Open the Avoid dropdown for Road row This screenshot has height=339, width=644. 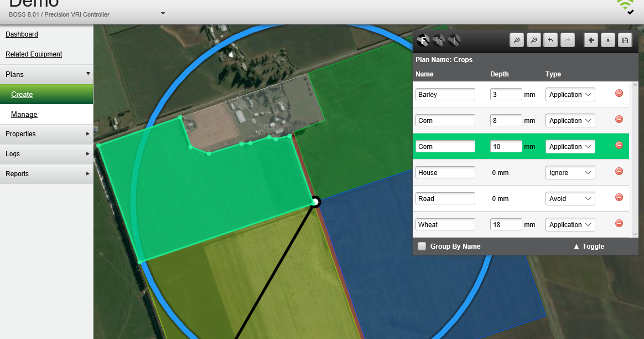570,198
